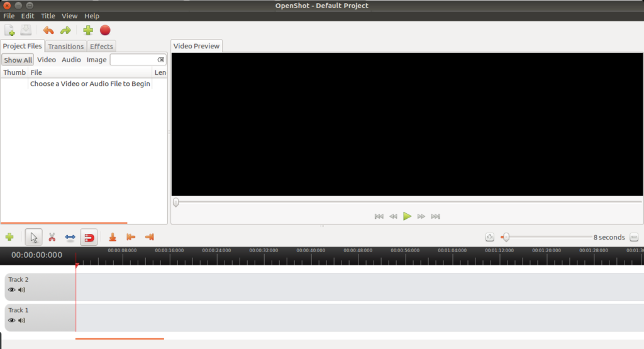Click the orange Undo arrow
This screenshot has height=349, width=644.
tap(48, 30)
